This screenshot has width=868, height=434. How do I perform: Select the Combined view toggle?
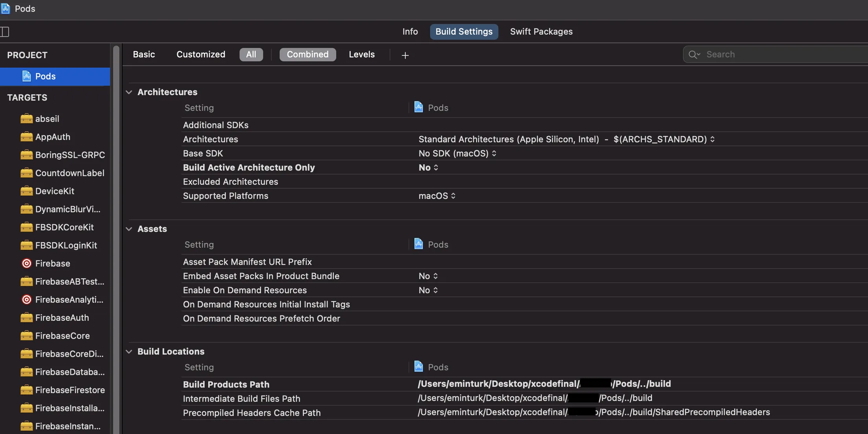tap(308, 55)
